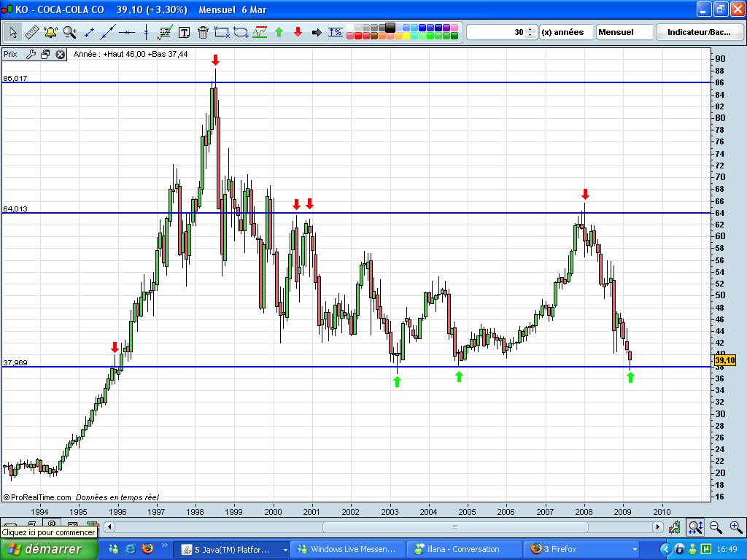Viewport: 747px width, 560px height.
Task: Expand the quick launch chevron
Action: pyautogui.click(x=165, y=545)
